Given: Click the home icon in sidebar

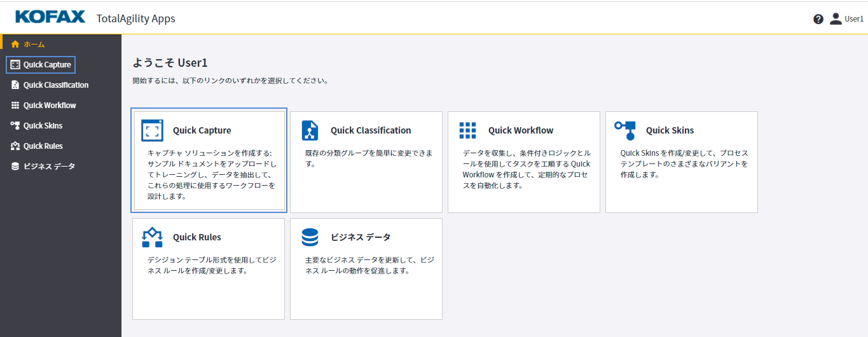Looking at the screenshot, I should [15, 45].
